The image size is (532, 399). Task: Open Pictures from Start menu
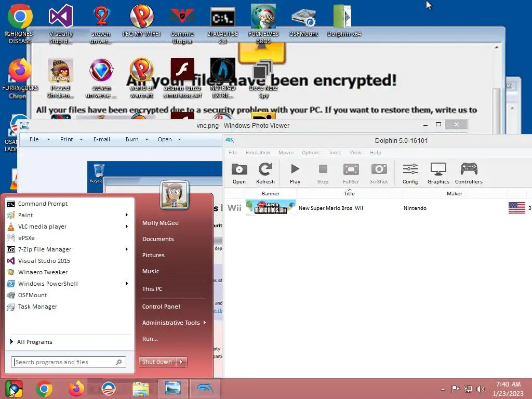[x=153, y=255]
